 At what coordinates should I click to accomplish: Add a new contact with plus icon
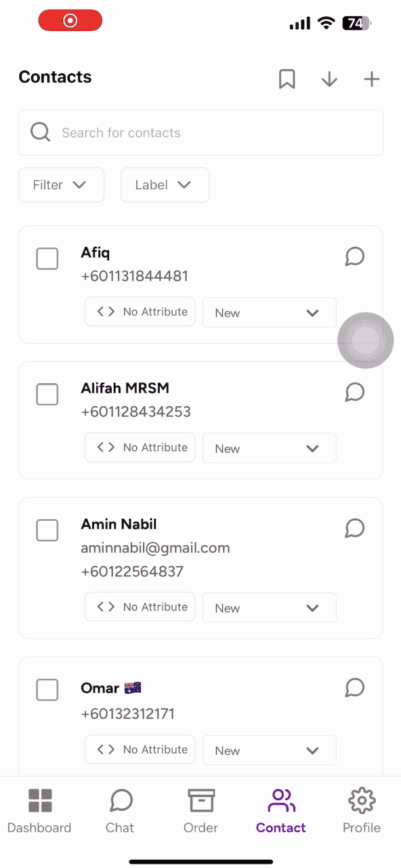coord(371,79)
